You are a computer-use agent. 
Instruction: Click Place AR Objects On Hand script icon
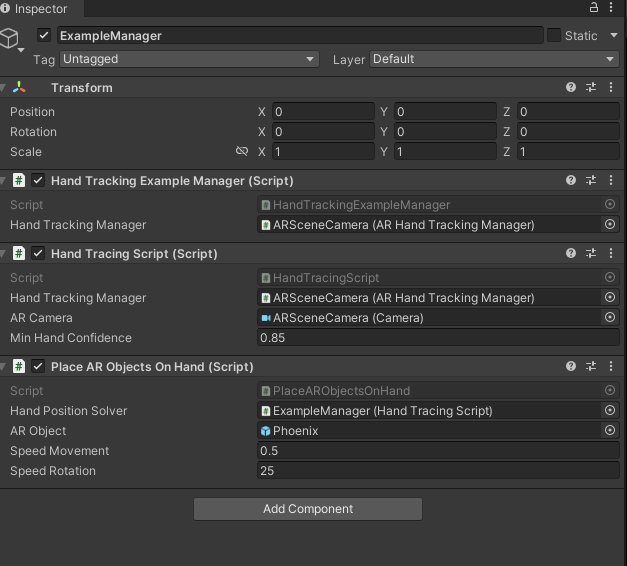coord(18,366)
